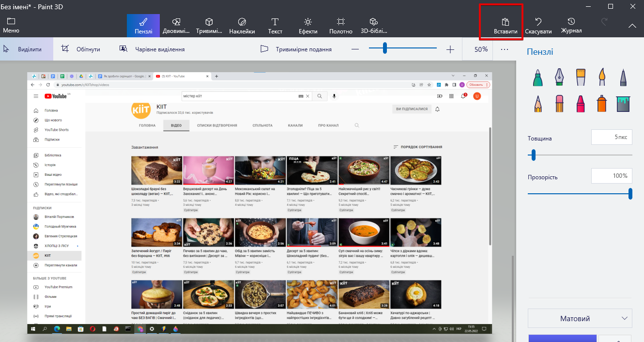Open the Двовимірні фігури tab
Image resolution: width=644 pixels, height=342 pixels.
tap(176, 25)
